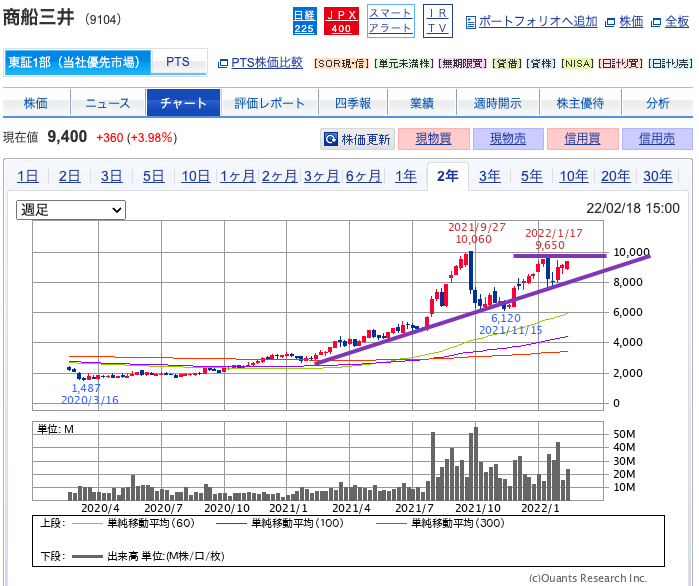
Task: Click the 6,120 low price label
Action: pos(506,318)
